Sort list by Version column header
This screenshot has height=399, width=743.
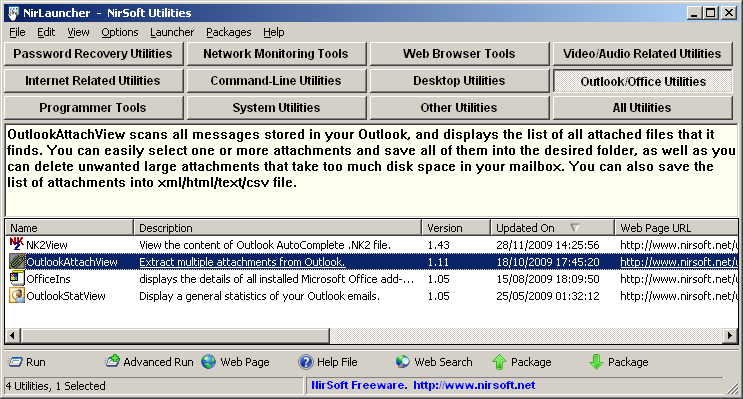[456, 228]
